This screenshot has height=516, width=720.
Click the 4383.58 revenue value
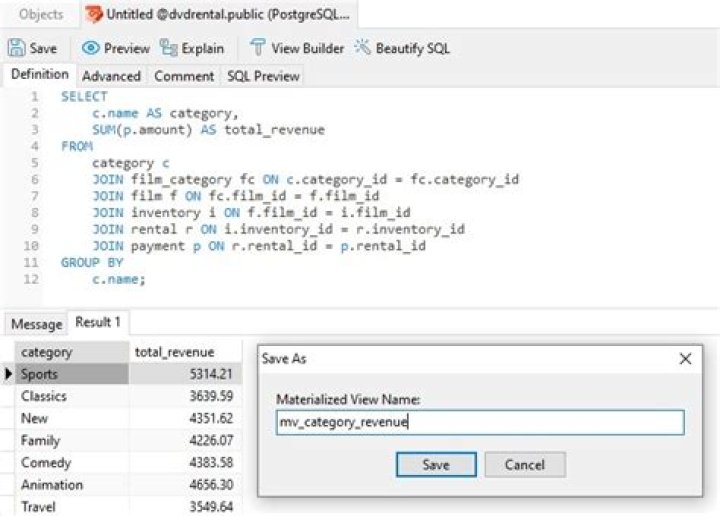click(211, 462)
